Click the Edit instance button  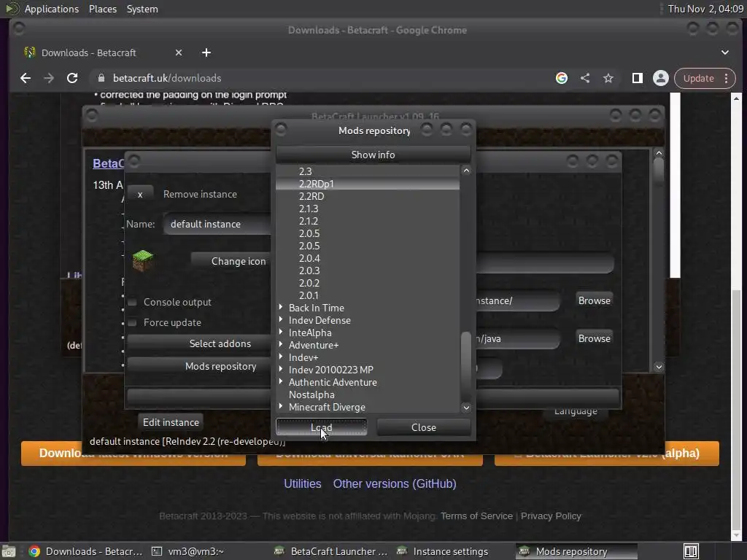pos(171,422)
